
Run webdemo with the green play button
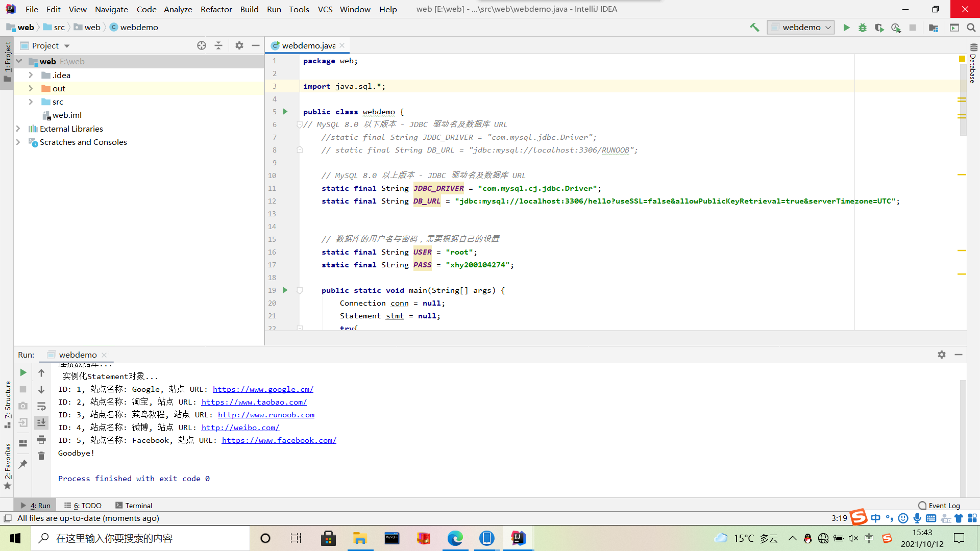[846, 28]
